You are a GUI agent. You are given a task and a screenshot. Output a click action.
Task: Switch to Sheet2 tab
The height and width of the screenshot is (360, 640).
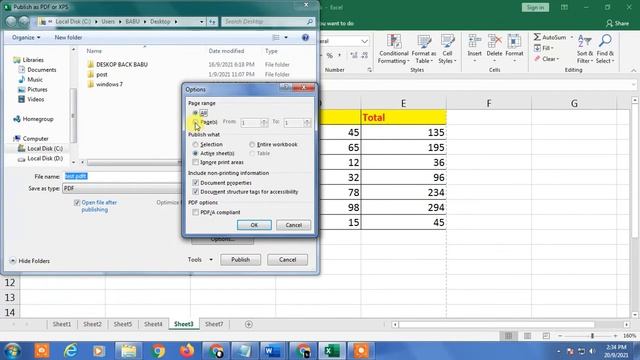92,324
